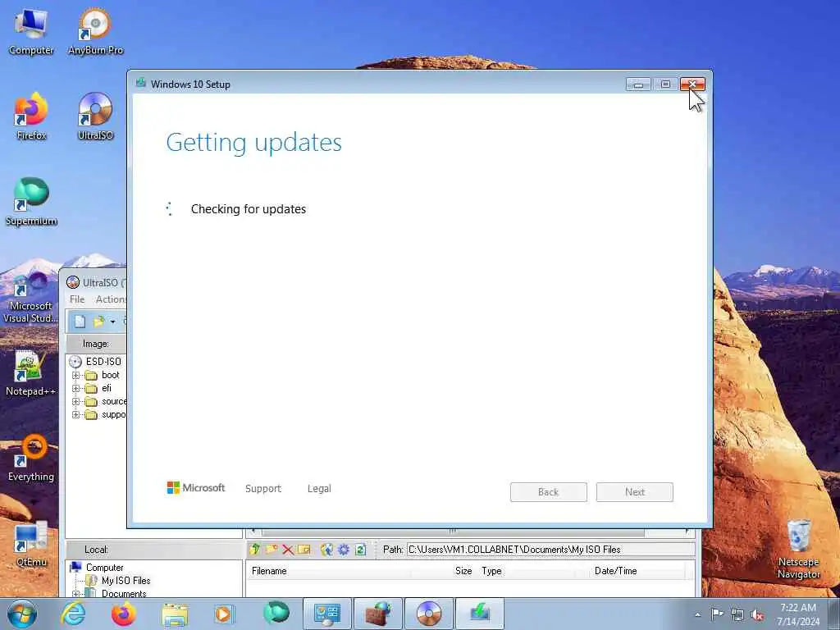Click New file icon in UltraISO toolbar
The width and height of the screenshot is (840, 630).
tap(80, 322)
